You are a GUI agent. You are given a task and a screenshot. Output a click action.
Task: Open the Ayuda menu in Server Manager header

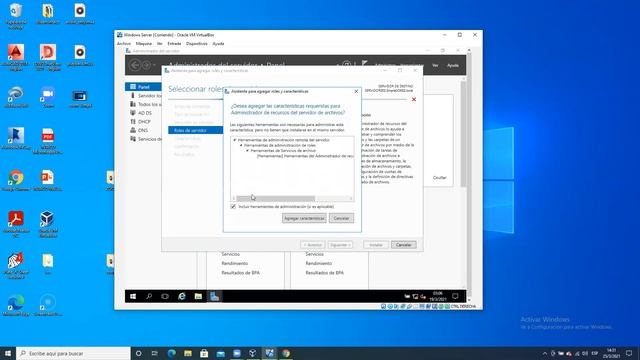pos(453,65)
